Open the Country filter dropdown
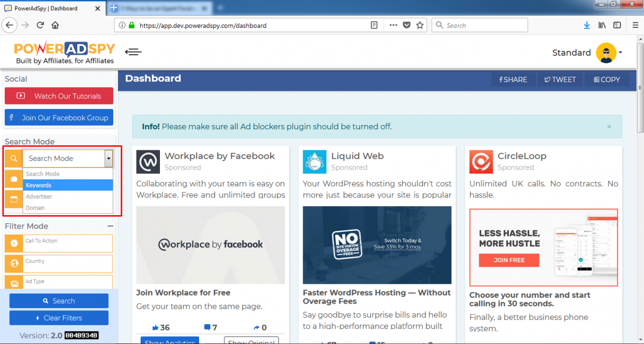The height and width of the screenshot is (344, 644). tap(68, 264)
